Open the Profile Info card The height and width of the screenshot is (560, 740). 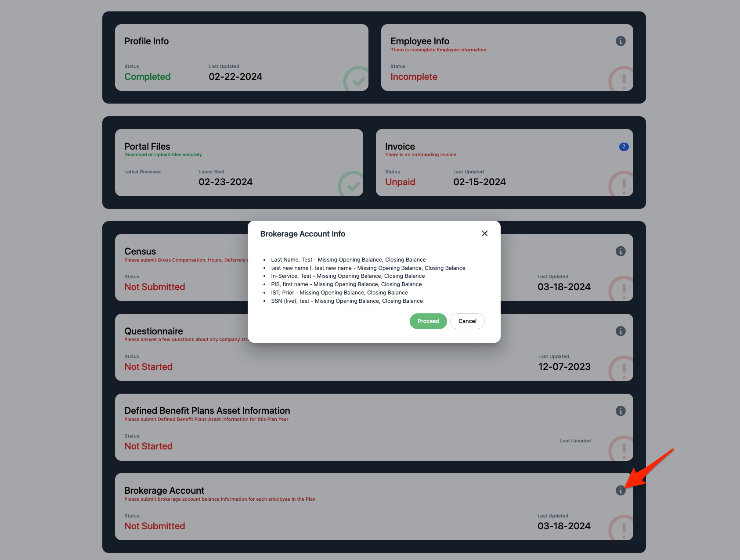tap(146, 41)
